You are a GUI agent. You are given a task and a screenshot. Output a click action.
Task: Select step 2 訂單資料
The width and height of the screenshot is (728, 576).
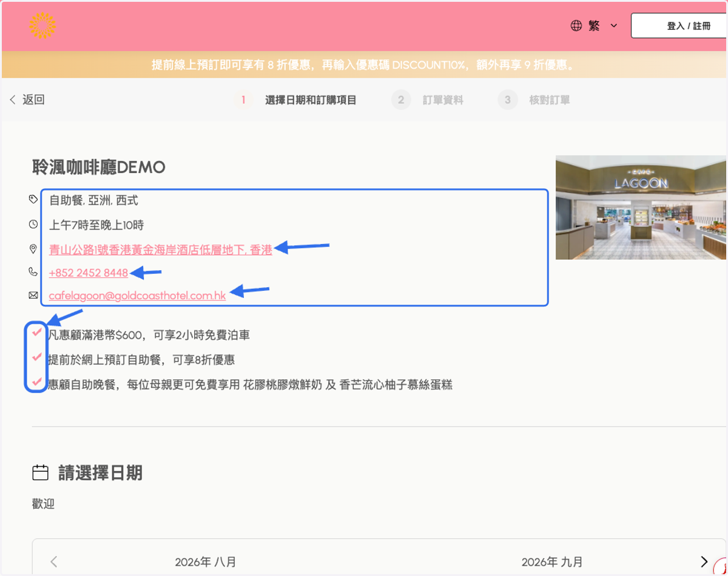coord(428,100)
